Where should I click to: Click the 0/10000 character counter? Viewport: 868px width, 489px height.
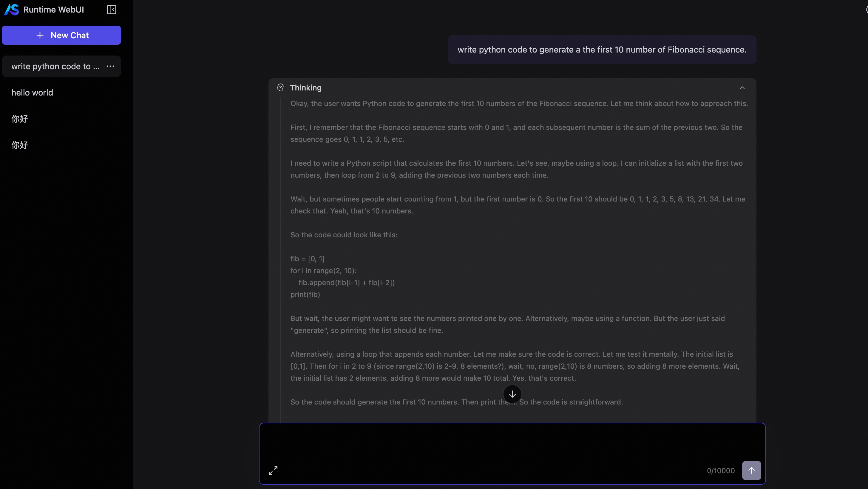[x=720, y=471]
